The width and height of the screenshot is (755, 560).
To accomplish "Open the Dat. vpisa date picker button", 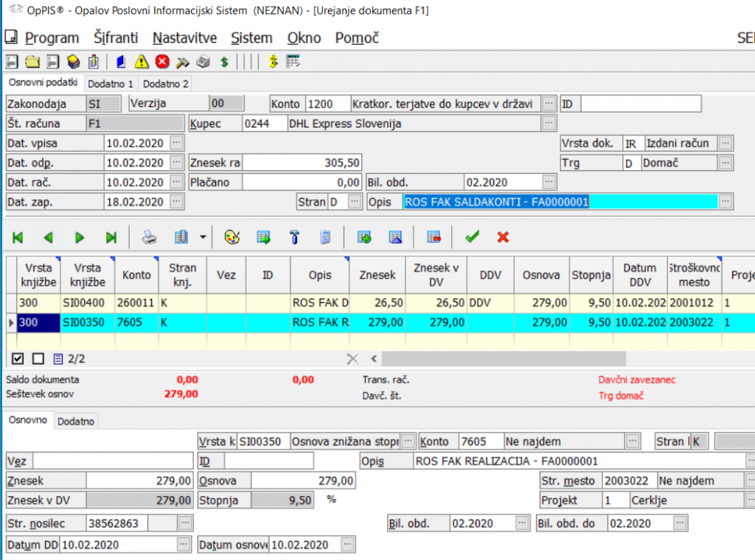I will click(177, 142).
